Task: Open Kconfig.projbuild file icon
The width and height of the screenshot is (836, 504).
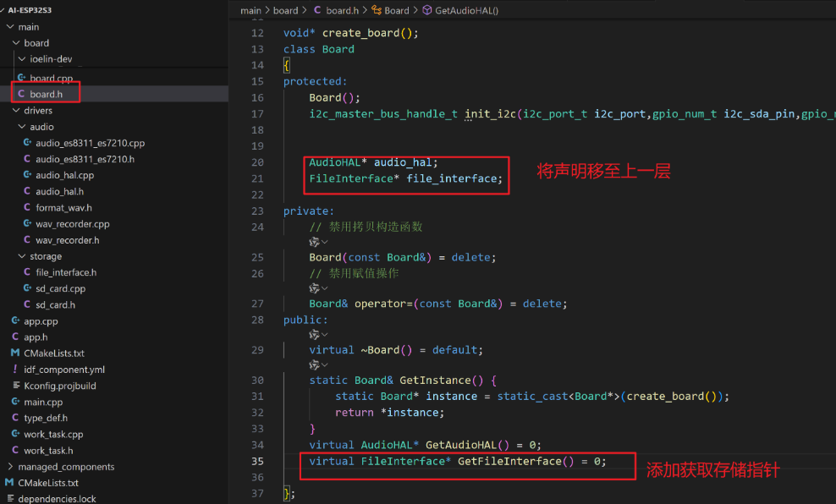Action: click(16, 386)
